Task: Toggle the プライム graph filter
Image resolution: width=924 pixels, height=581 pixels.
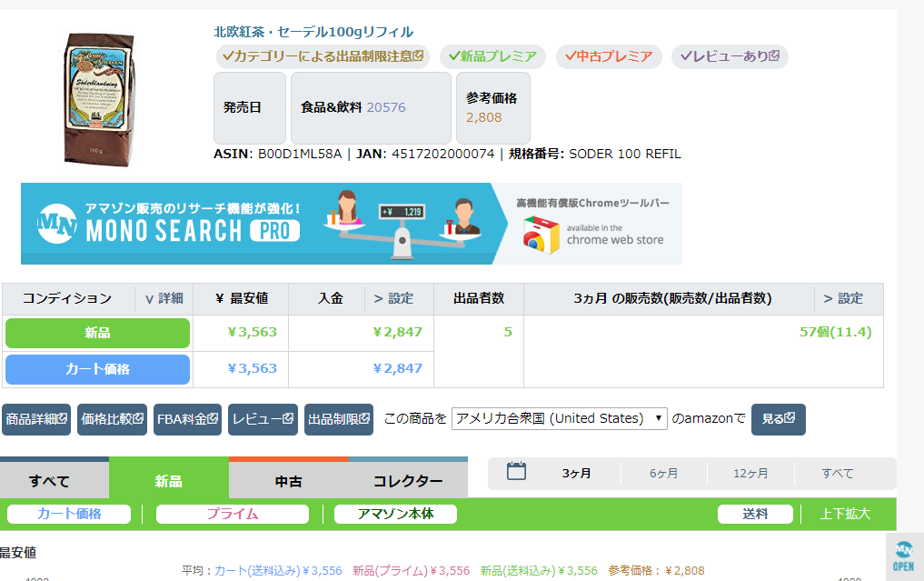Action: click(x=232, y=514)
